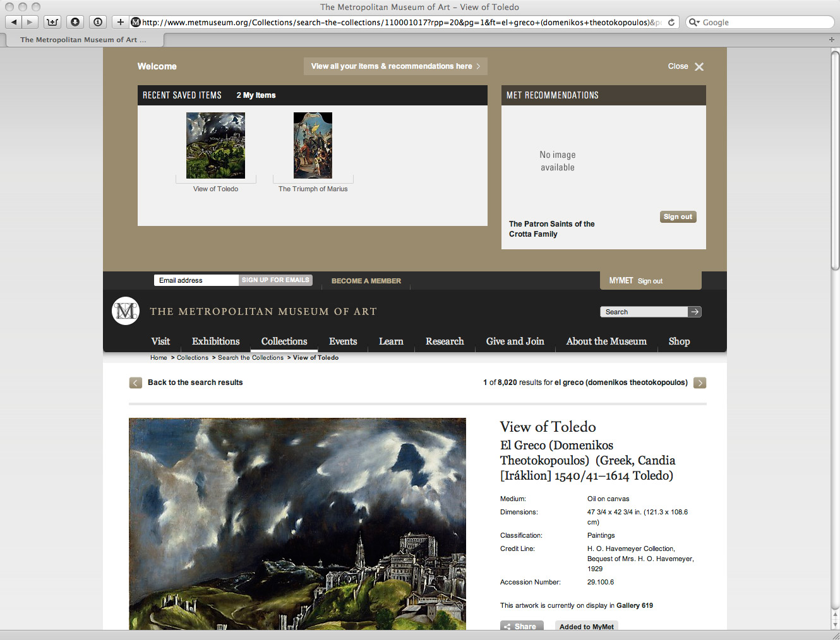Reload the page with the refresh icon

[x=671, y=22]
